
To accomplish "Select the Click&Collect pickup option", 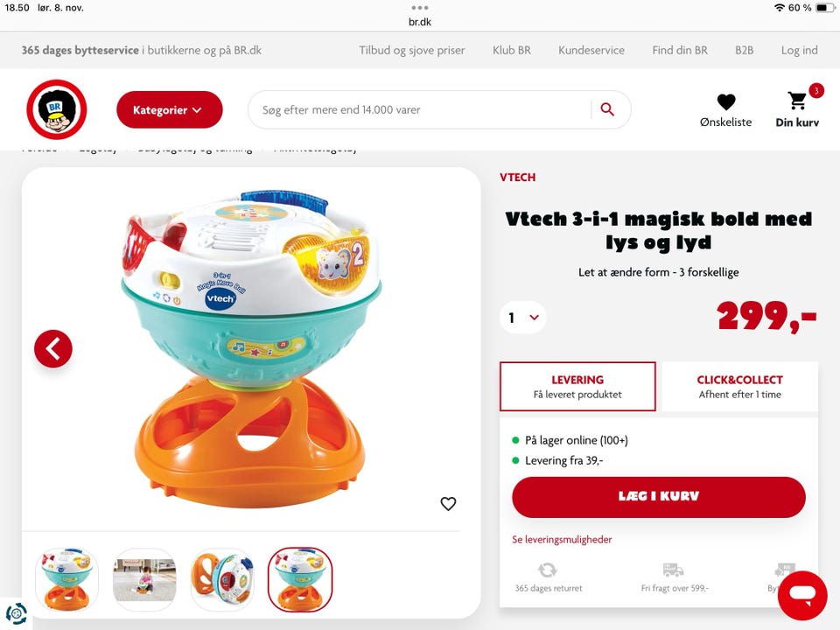I will 740,387.
